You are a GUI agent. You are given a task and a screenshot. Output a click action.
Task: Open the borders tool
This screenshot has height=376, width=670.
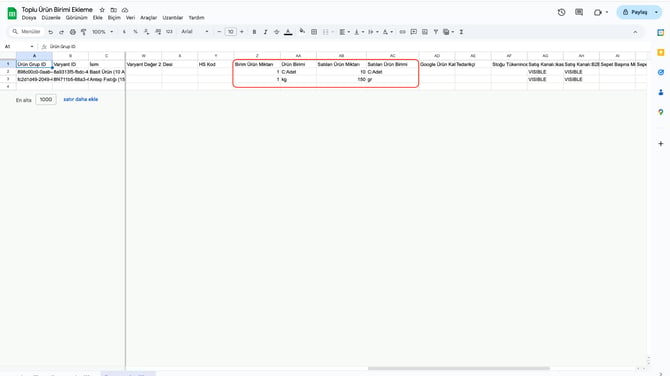coord(314,32)
